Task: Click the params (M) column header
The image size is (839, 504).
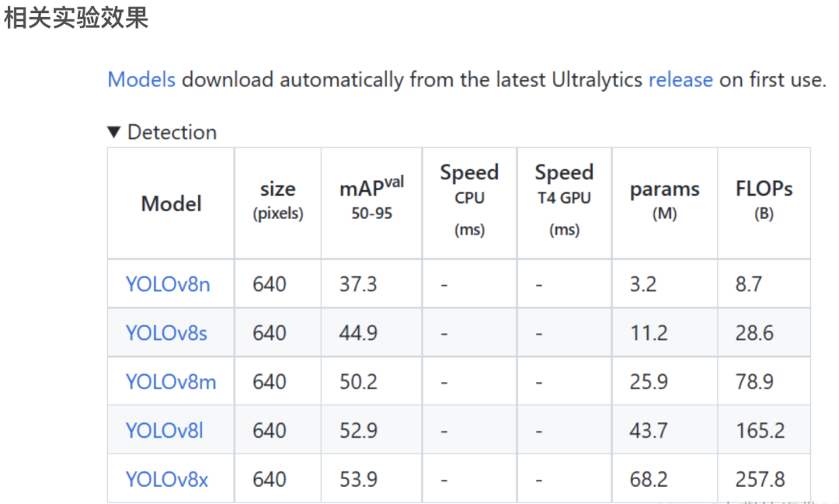Action: coord(664,200)
